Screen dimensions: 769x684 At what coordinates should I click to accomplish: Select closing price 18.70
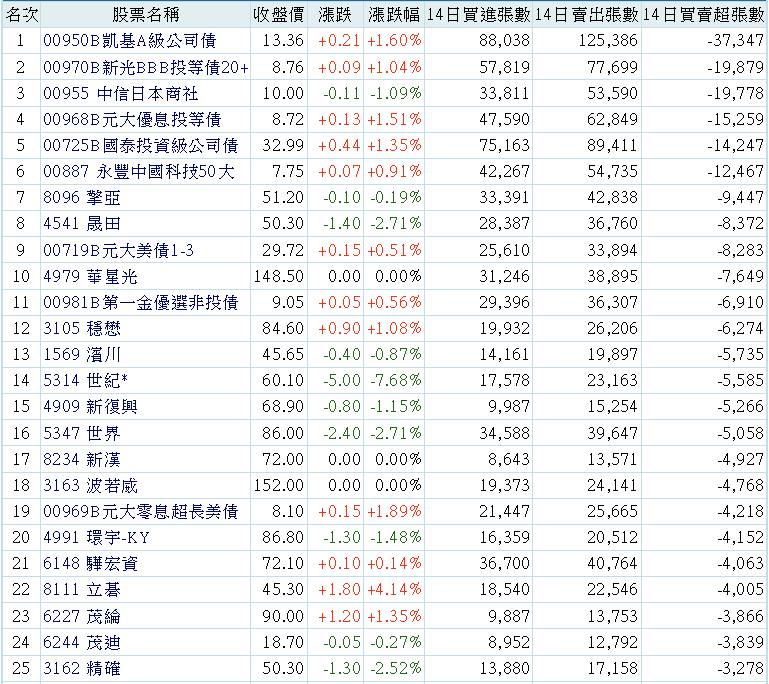coord(283,642)
